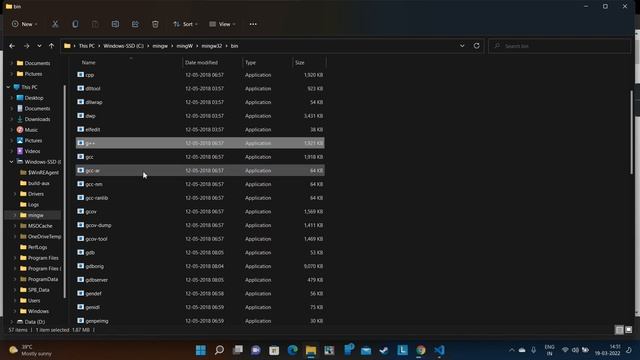Click This PC in address breadcrumb
Viewport: 640px width, 360px height.
coord(87,46)
